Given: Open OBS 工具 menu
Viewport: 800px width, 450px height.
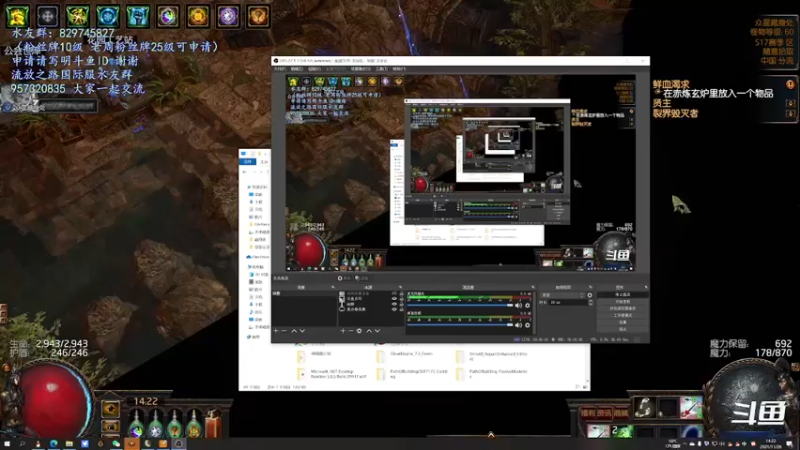Looking at the screenshot, I should point(382,69).
